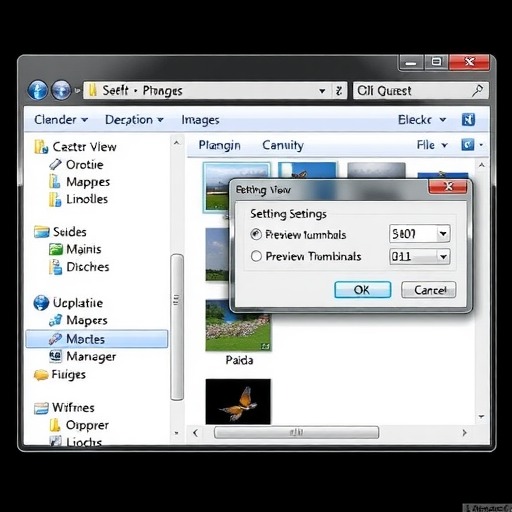This screenshot has width=512, height=512.
Task: Select the first landscape thumbnail, highlighted
Action: 217,188
